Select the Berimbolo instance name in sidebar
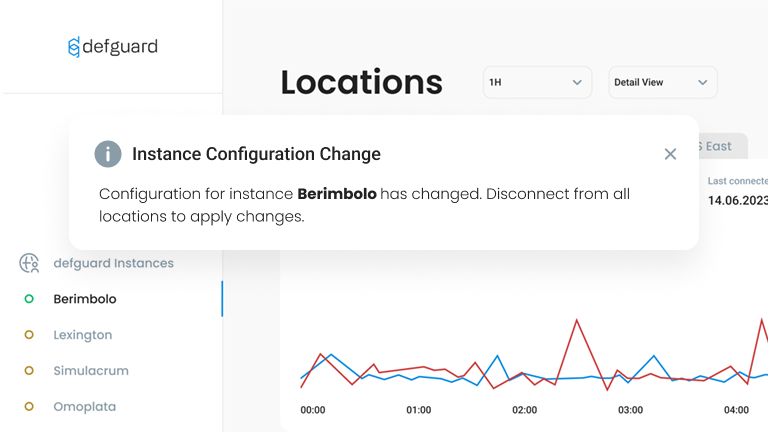Screen dimensions: 768x432 tap(85, 299)
